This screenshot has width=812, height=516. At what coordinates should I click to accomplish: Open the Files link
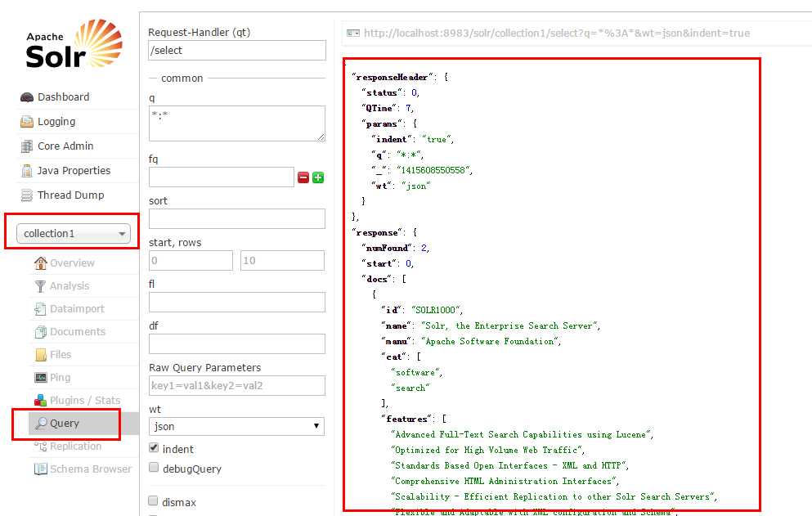[x=61, y=355]
